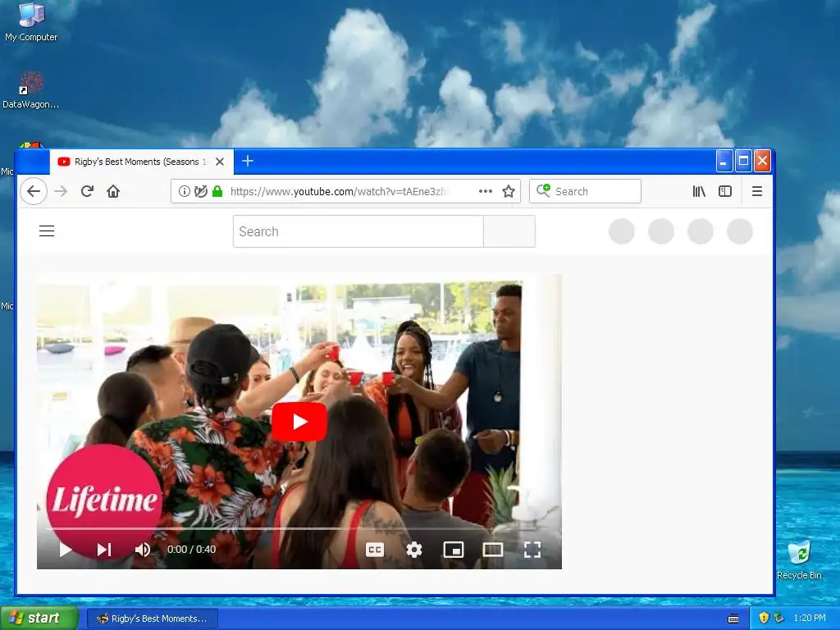Skip to the next video
The image size is (840, 630).
pyautogui.click(x=104, y=549)
